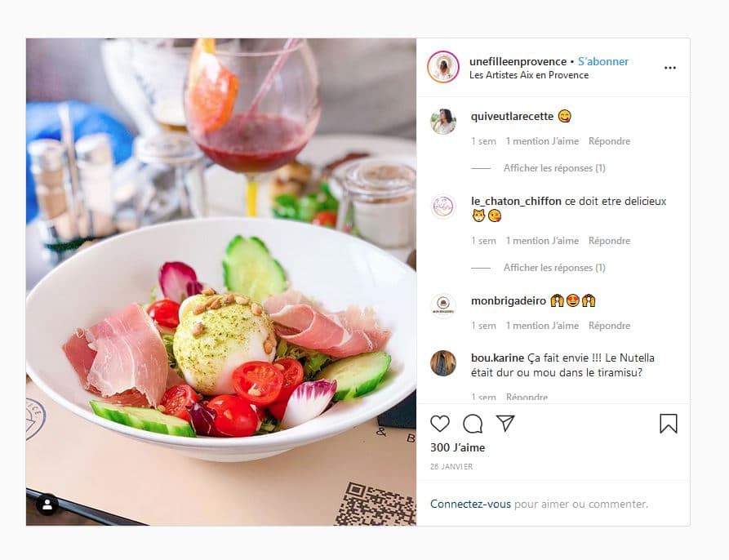Screen dimensions: 729x560
Task: Open Les Artistes Aix en Provence location
Action: [529, 75]
